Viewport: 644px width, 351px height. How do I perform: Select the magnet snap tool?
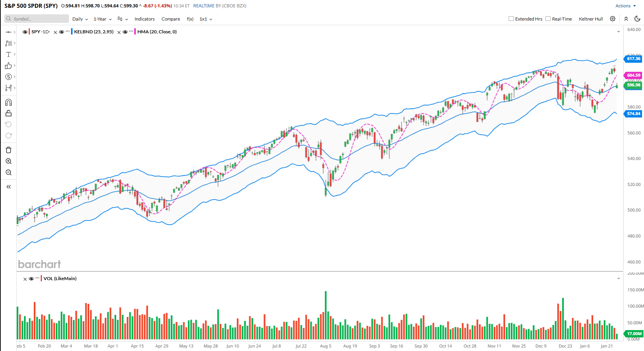(9, 102)
